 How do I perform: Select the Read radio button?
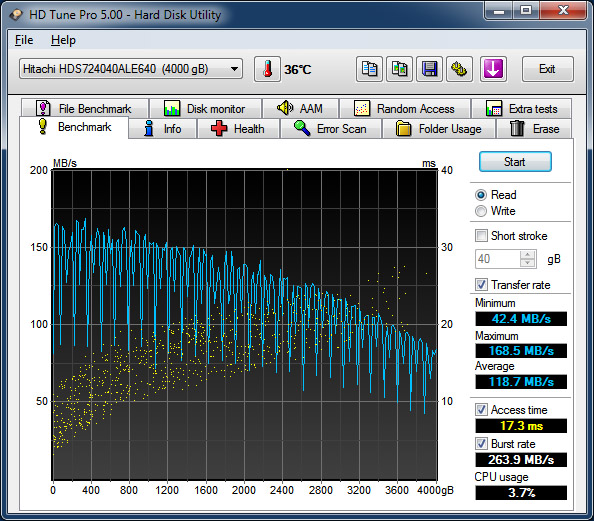481,195
